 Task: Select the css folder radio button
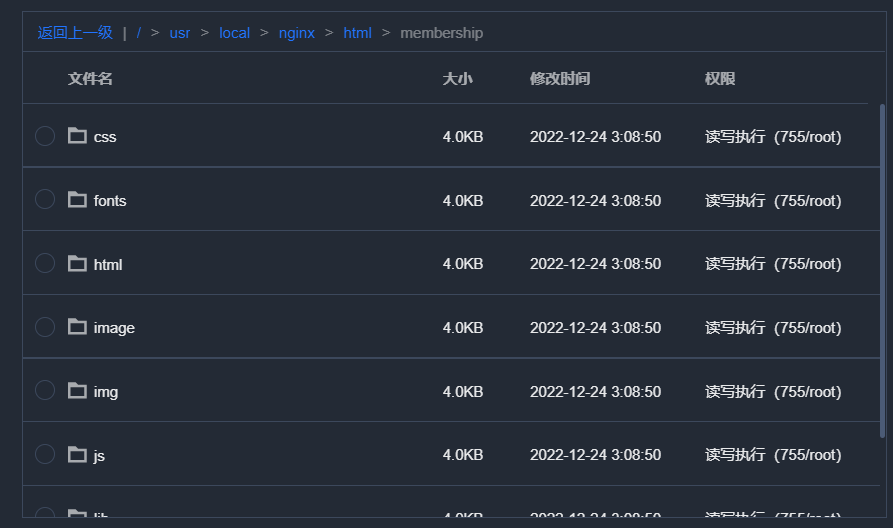[45, 136]
